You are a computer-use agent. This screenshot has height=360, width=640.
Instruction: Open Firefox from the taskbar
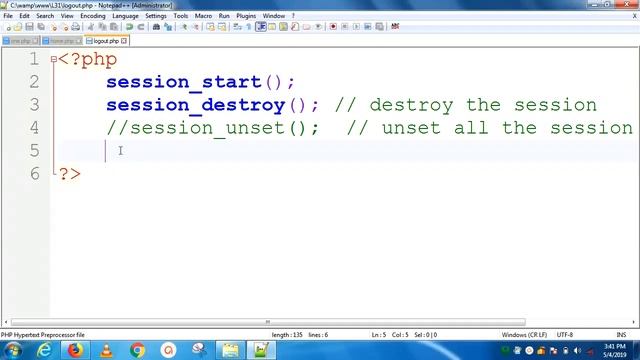(x=76, y=350)
